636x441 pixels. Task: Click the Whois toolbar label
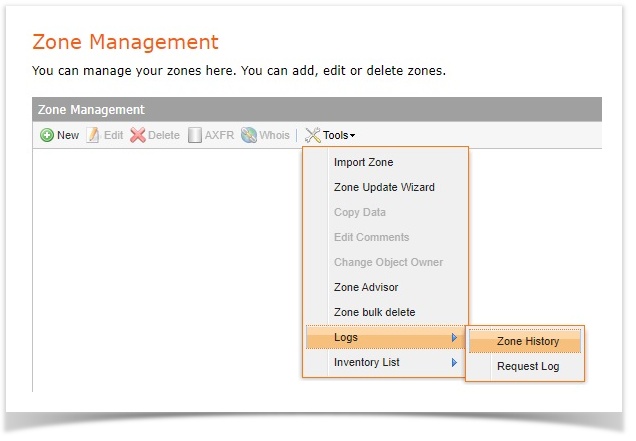pyautogui.click(x=275, y=135)
